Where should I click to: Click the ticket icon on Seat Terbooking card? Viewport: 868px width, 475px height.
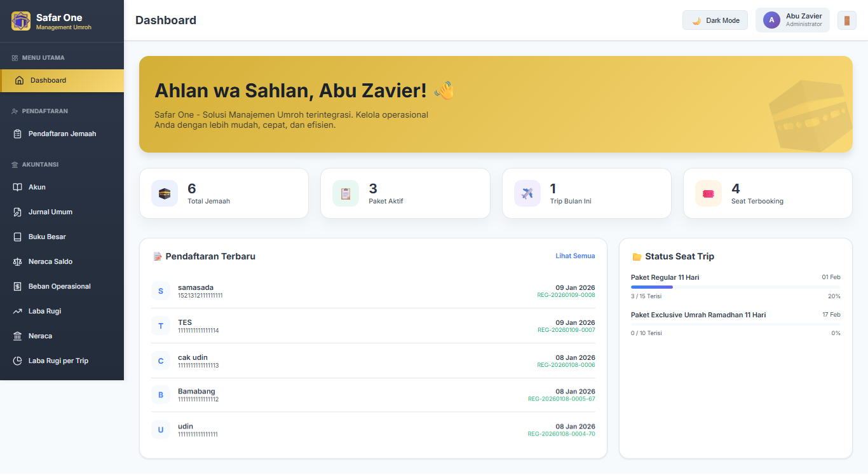(709, 193)
